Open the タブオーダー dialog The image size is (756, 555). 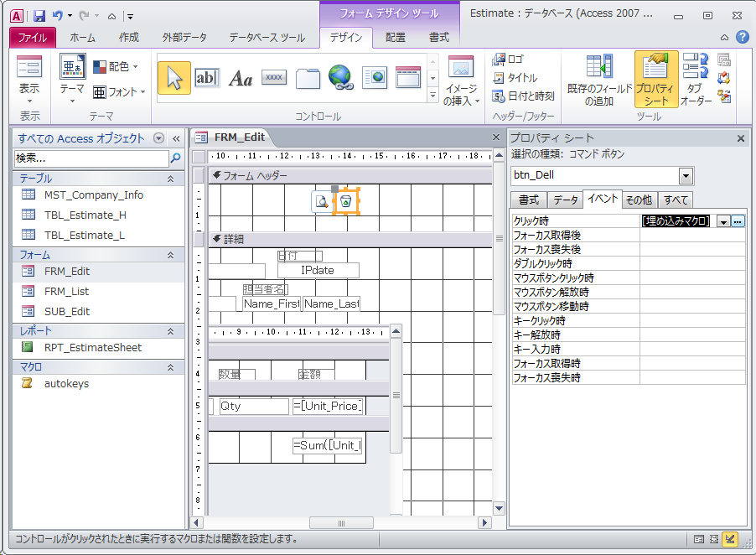coord(696,80)
